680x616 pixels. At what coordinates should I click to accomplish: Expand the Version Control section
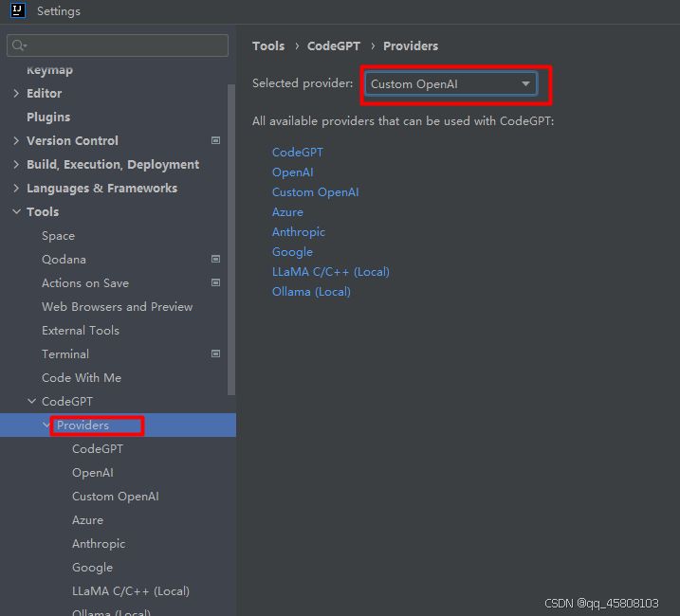16,140
